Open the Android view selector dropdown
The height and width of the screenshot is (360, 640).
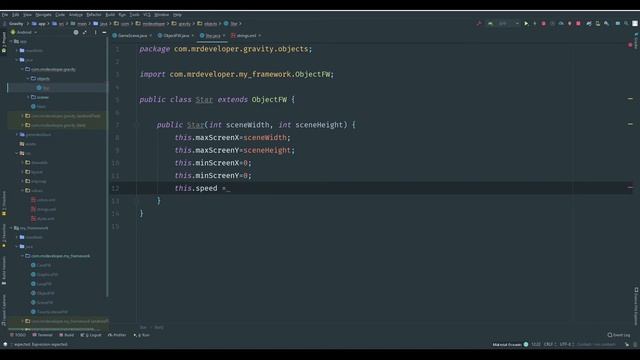click(x=24, y=32)
